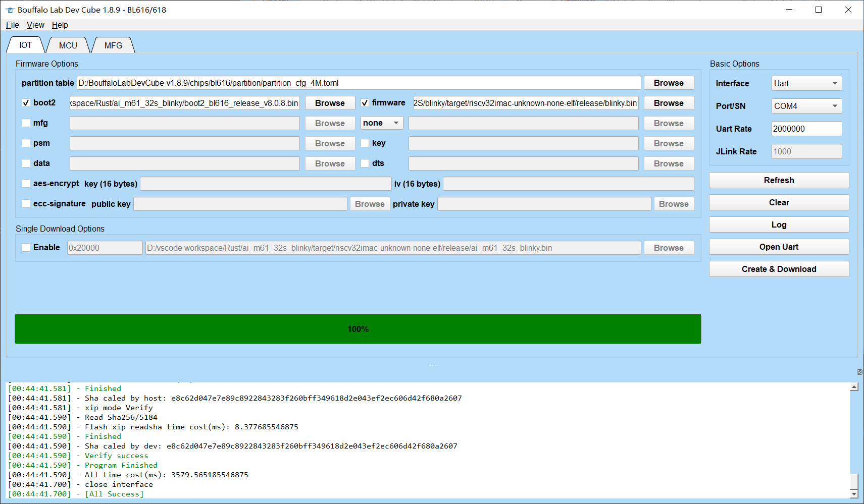Open the Interface dropdown showing Uart
Image resolution: width=864 pixels, height=504 pixels.
806,84
